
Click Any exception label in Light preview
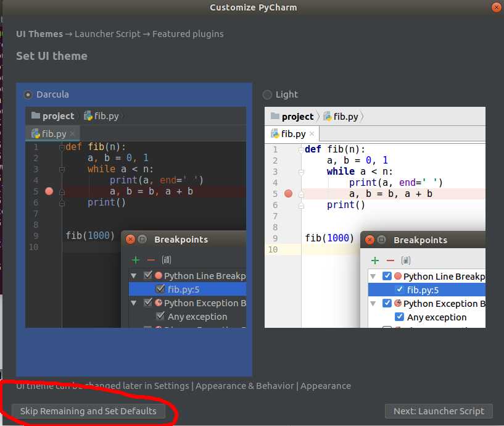click(437, 317)
